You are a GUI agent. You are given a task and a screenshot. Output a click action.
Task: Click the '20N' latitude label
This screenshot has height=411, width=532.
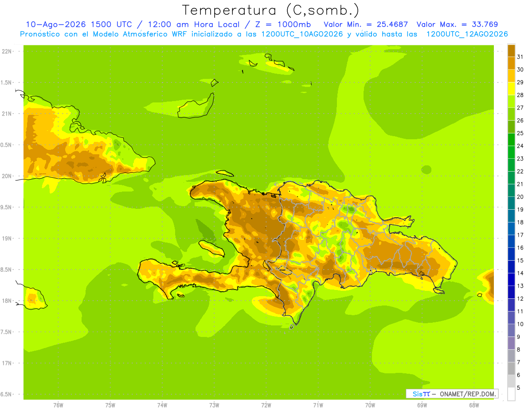(6, 176)
